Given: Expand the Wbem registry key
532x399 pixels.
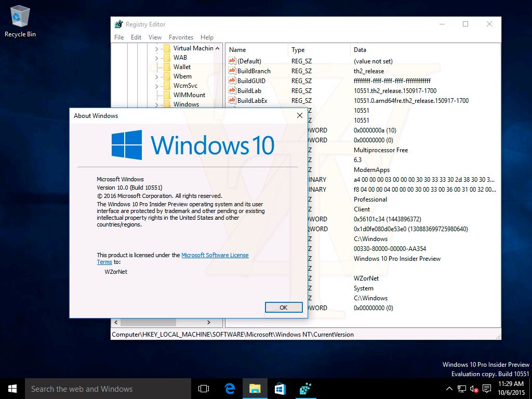Looking at the screenshot, I should click(x=156, y=76).
